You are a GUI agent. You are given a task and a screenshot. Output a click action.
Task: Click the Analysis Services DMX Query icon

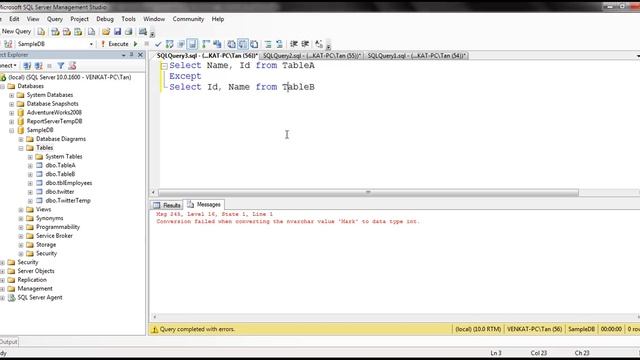pos(67,32)
